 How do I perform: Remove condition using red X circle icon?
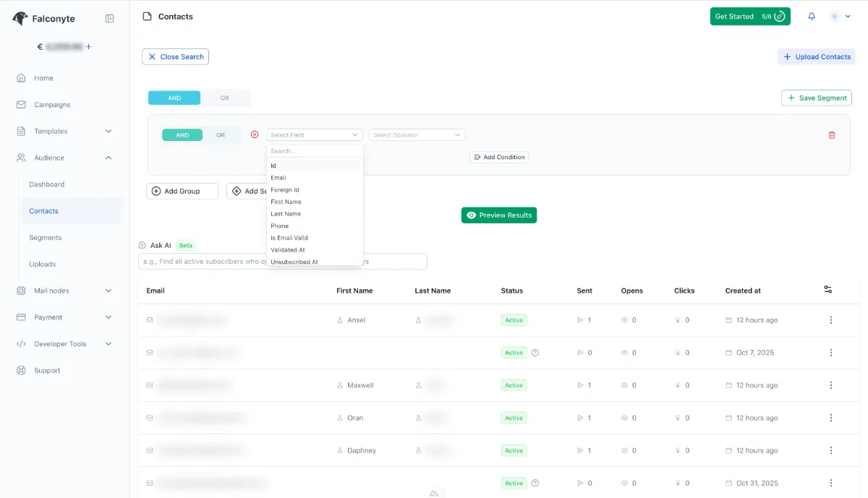255,134
